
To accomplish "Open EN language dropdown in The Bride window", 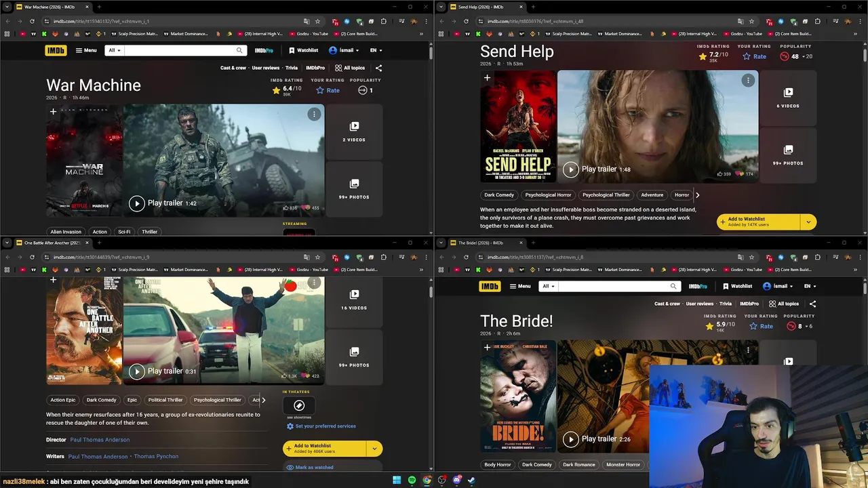I will (810, 286).
